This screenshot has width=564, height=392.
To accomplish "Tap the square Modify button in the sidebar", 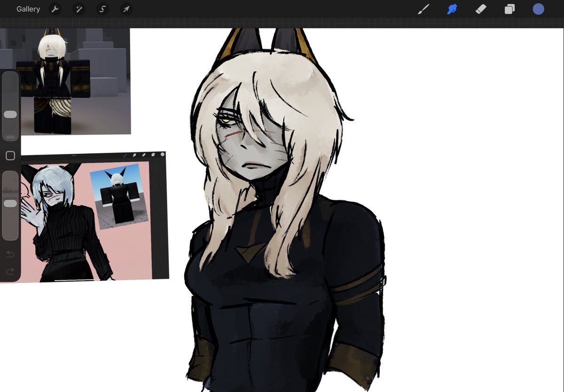I will coord(10,156).
